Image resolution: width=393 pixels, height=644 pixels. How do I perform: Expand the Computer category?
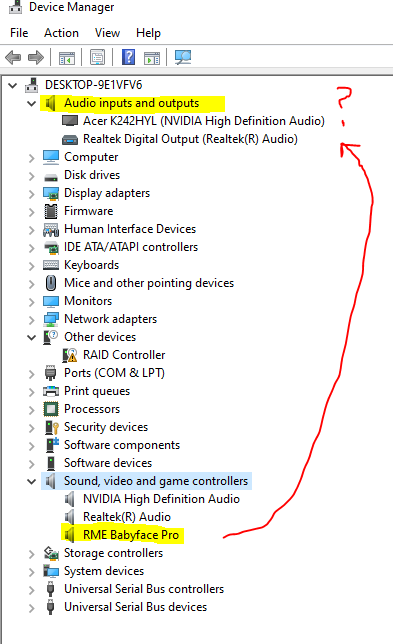[31, 157]
